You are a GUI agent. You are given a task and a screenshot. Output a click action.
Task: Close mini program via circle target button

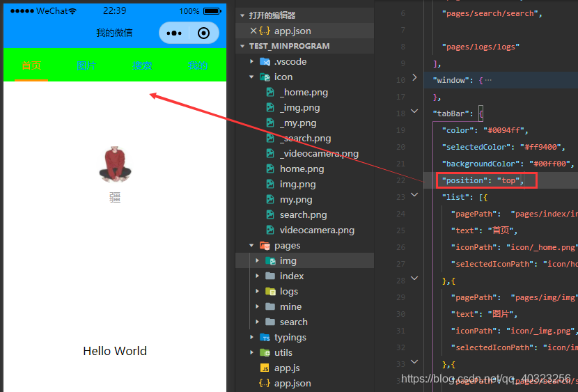(x=203, y=33)
